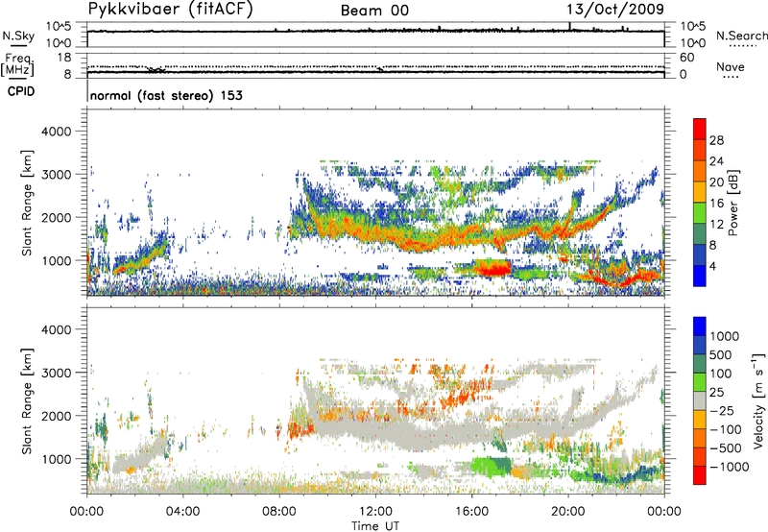Pick the gray segment of velocity colorbar
Image resolution: width=768 pixels, height=532 pixels.
pos(700,400)
